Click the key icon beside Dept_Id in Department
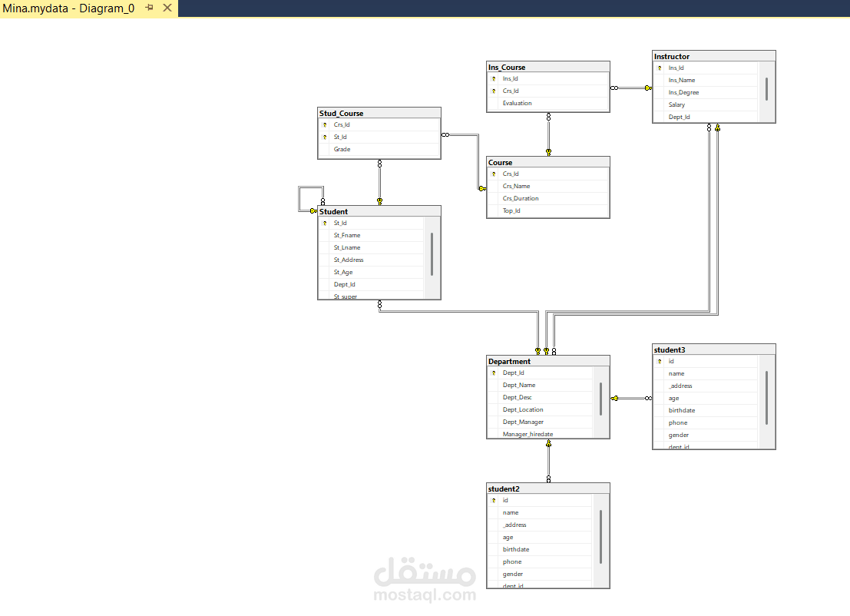 point(494,373)
